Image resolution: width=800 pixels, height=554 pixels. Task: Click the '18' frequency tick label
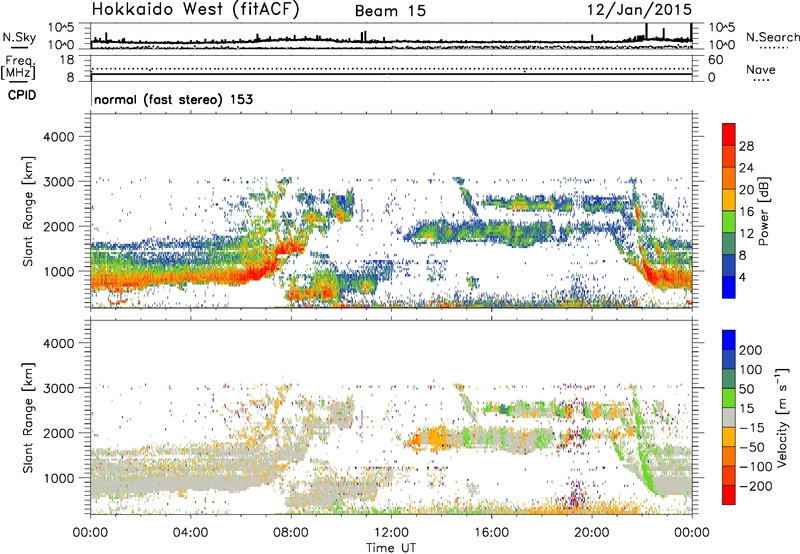click(x=67, y=60)
